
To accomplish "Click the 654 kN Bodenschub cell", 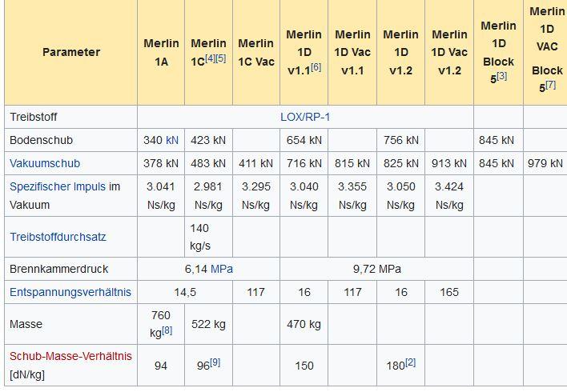I will 304,140.
